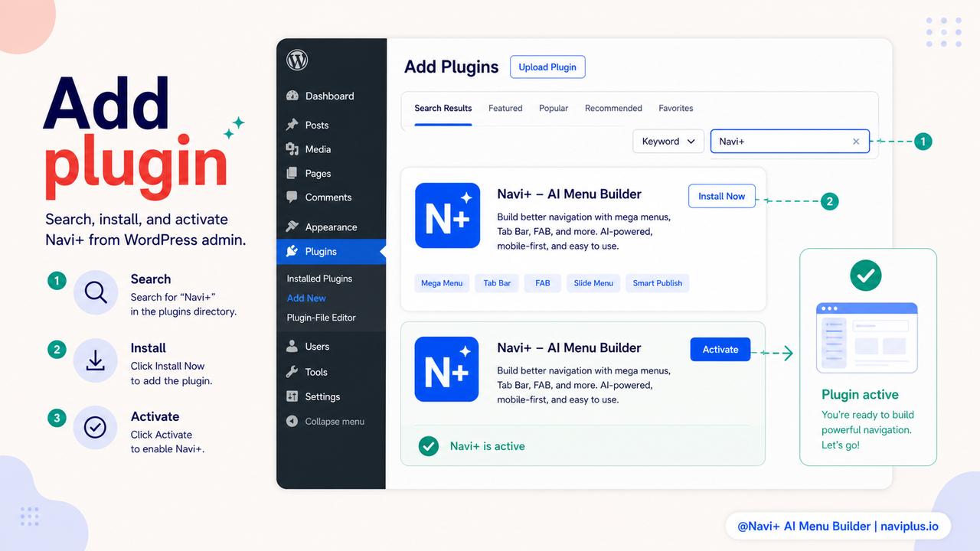Viewport: 980px width, 551px height.
Task: Click the N+ logo beside Activate
Action: coord(447,369)
